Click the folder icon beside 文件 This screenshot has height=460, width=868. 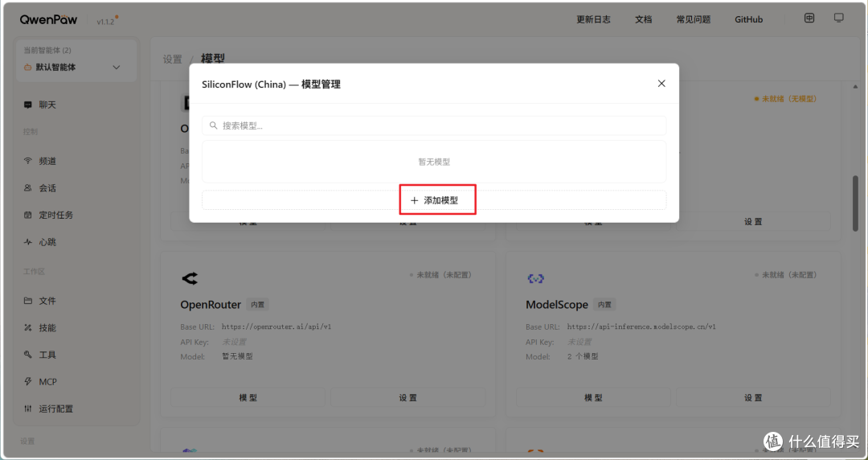(x=27, y=301)
